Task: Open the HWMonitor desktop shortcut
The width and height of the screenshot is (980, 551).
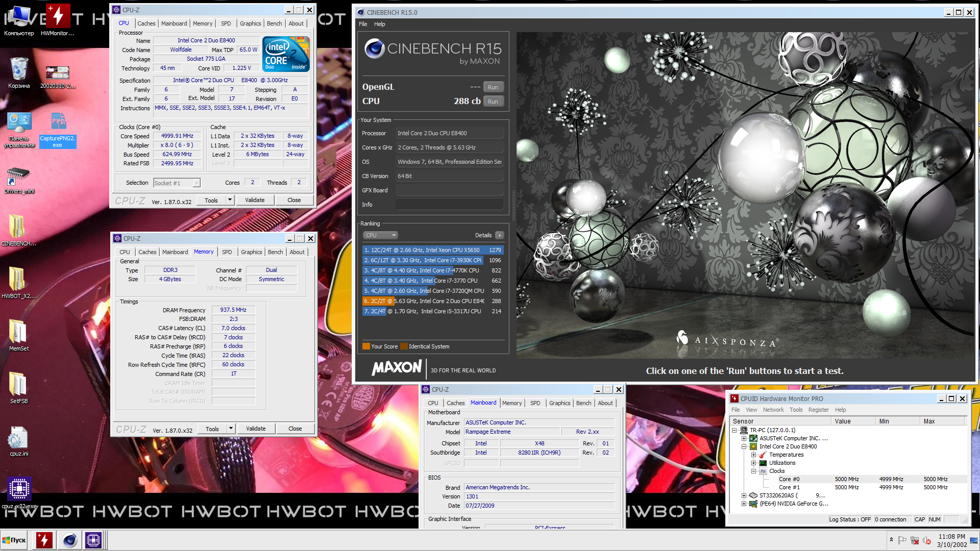Action: tap(57, 20)
